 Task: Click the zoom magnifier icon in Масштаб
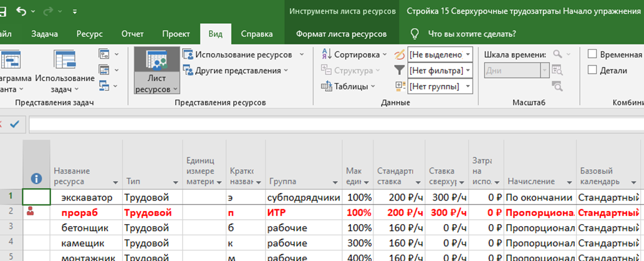coord(557,54)
